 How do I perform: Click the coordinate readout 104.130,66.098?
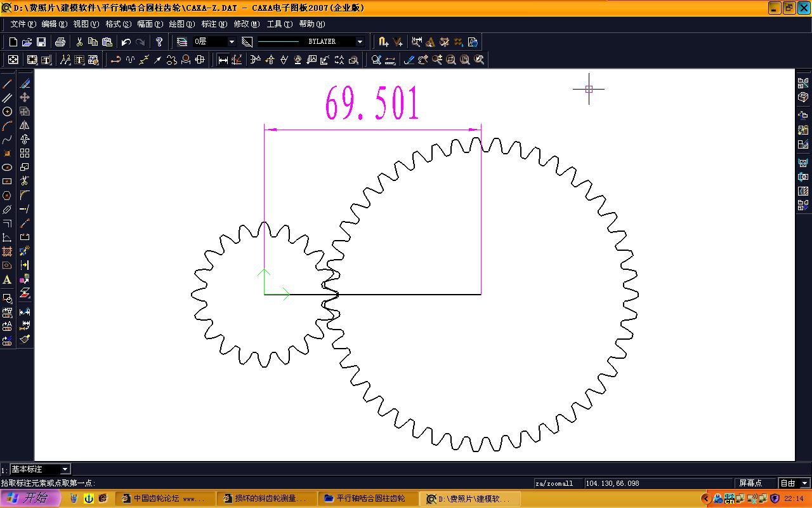pyautogui.click(x=613, y=483)
